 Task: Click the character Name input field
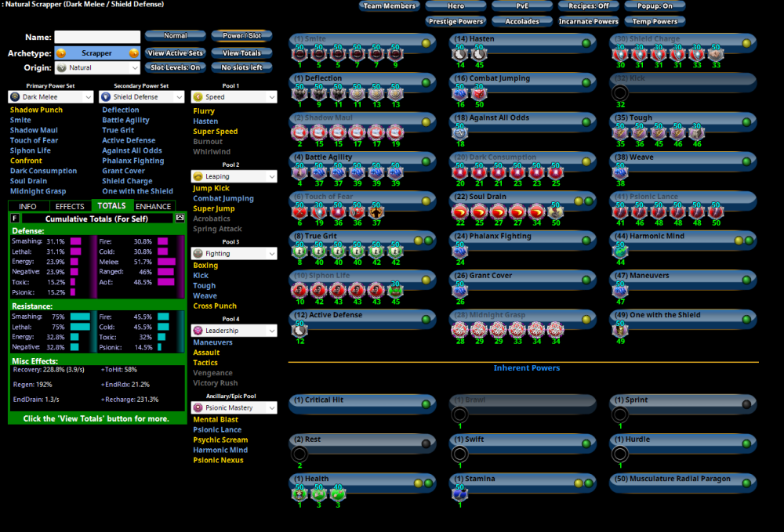click(97, 37)
